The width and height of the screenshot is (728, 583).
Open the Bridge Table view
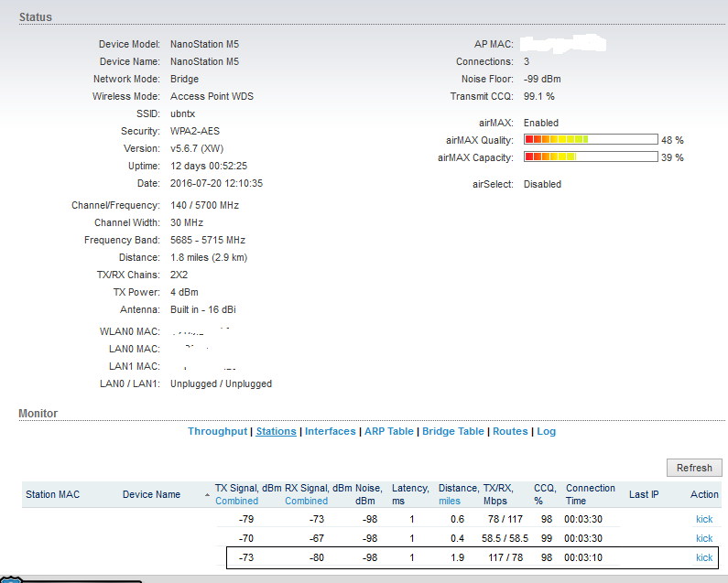pyautogui.click(x=452, y=431)
